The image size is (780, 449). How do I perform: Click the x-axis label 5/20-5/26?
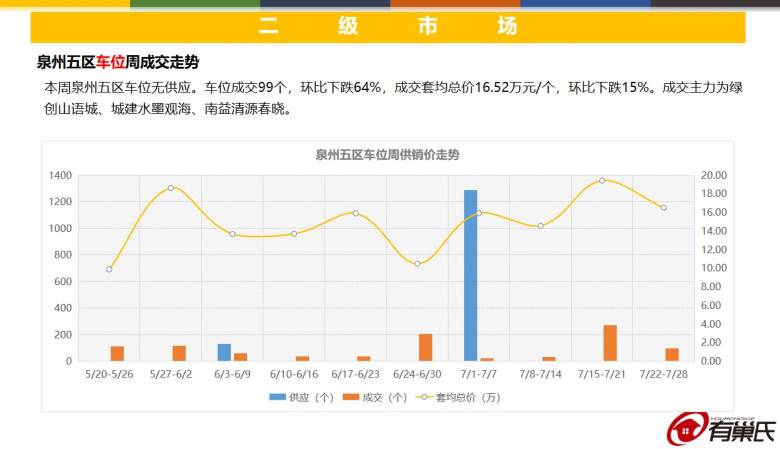tap(109, 374)
